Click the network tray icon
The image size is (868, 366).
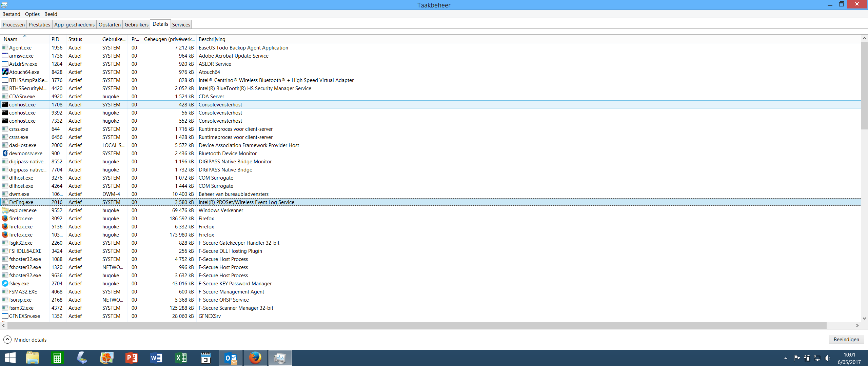pos(817,358)
